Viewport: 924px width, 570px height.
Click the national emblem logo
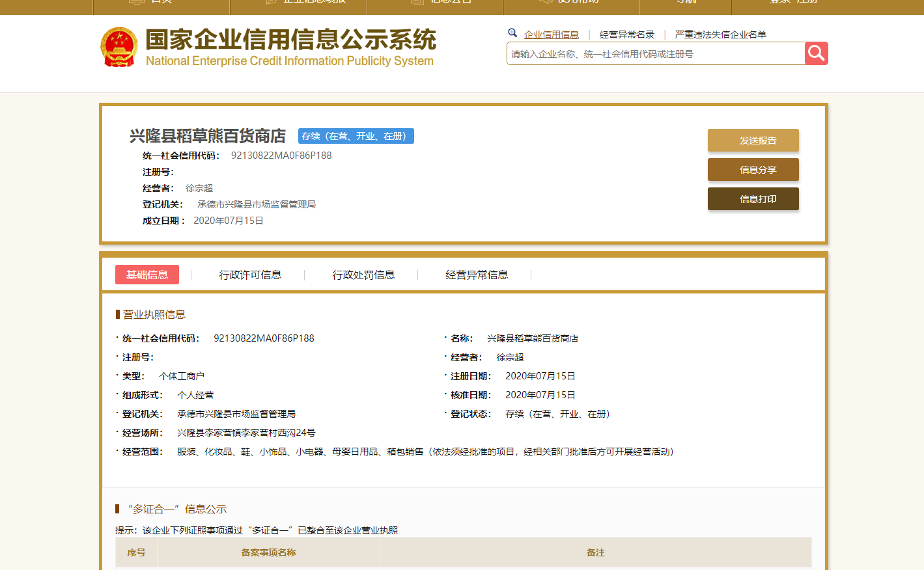point(119,47)
